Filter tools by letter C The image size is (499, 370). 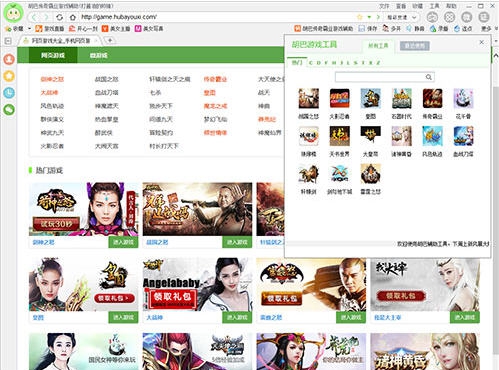point(311,63)
